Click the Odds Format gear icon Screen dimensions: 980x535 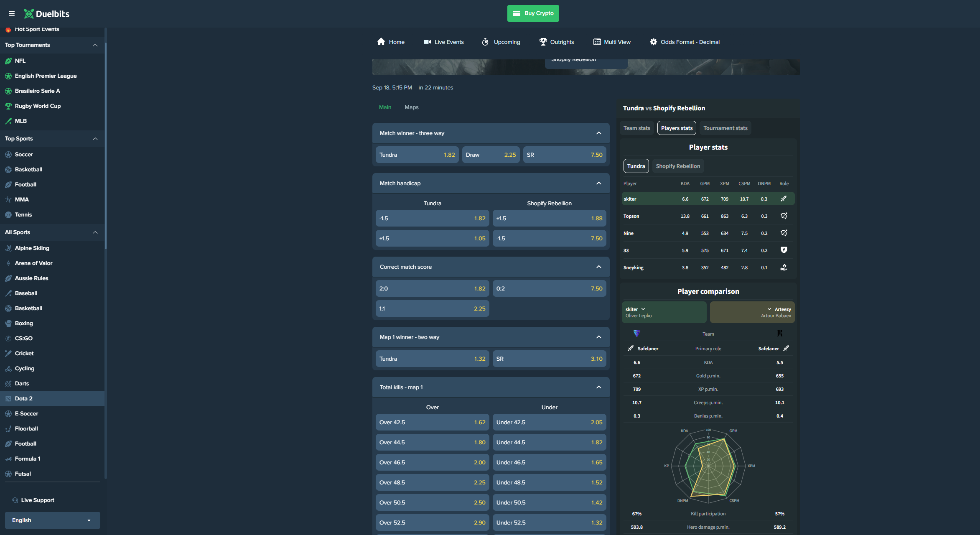[x=654, y=42]
